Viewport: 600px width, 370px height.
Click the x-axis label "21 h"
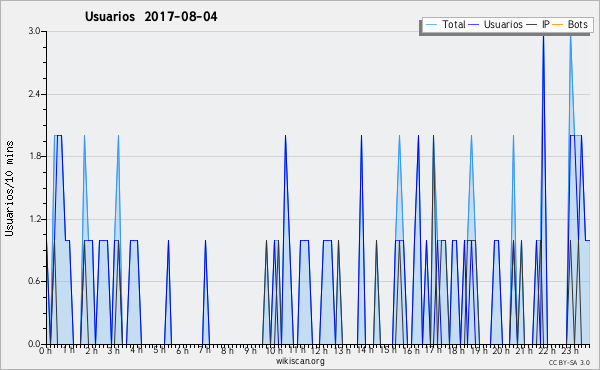(523, 350)
